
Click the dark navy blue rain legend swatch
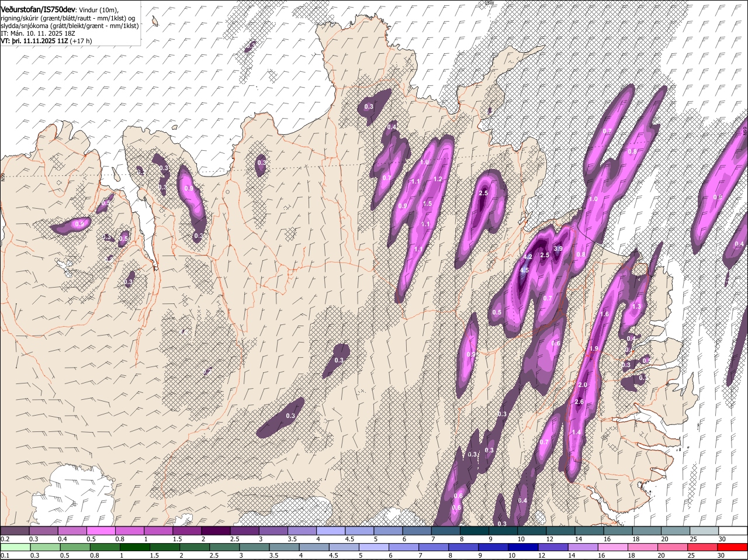pos(523,548)
